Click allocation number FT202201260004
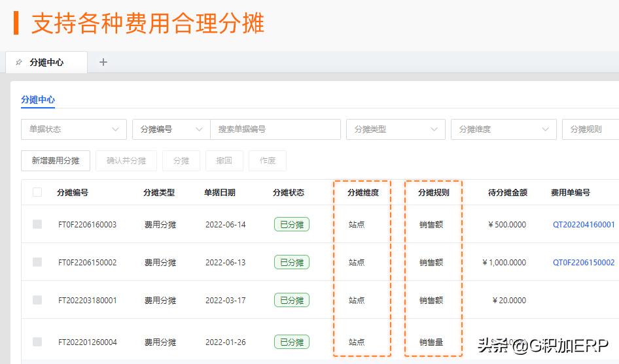This screenshot has width=619, height=364. coord(87,342)
